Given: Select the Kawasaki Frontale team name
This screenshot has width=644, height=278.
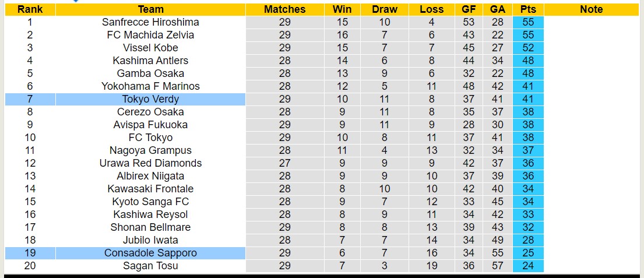Looking at the screenshot, I should (150, 189).
